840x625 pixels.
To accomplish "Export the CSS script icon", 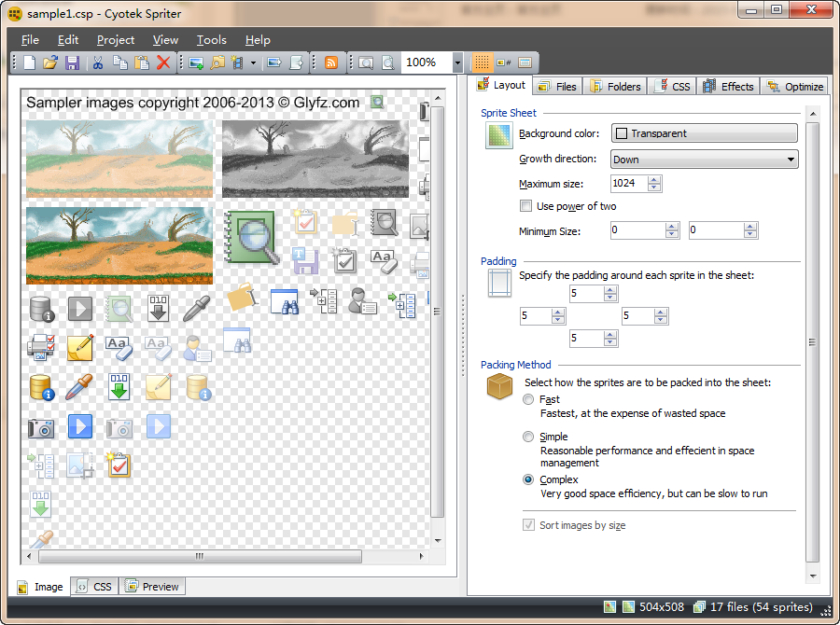I will click(x=296, y=62).
